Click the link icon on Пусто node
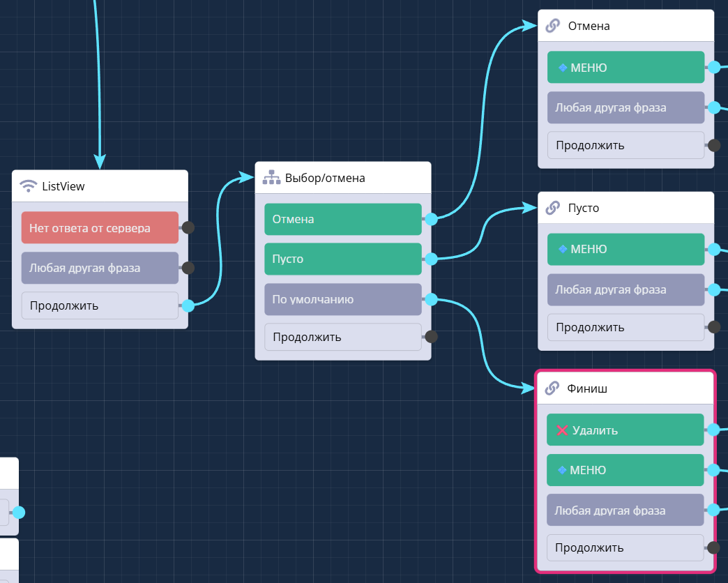This screenshot has height=583, width=728. coord(552,208)
